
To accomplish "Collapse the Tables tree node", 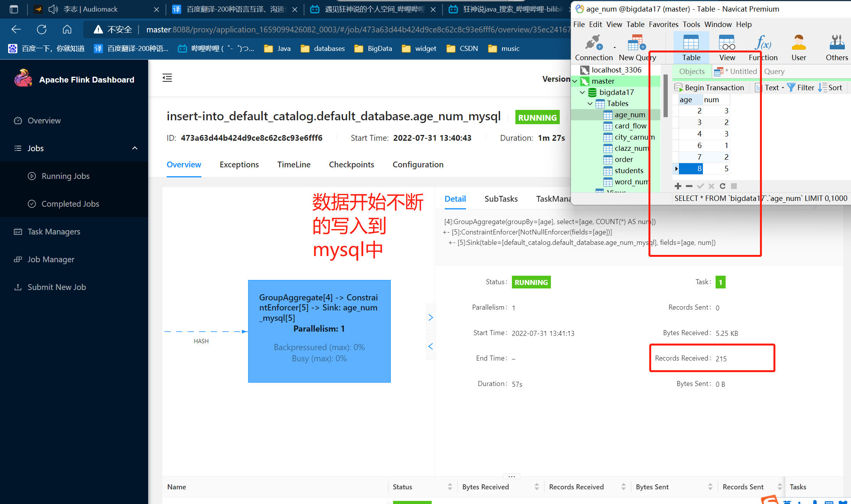I will click(590, 104).
